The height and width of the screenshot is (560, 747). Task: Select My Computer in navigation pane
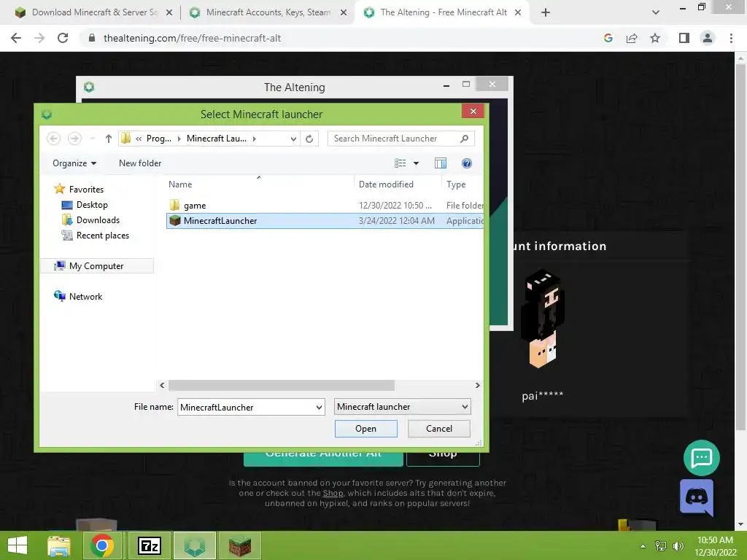(x=96, y=265)
